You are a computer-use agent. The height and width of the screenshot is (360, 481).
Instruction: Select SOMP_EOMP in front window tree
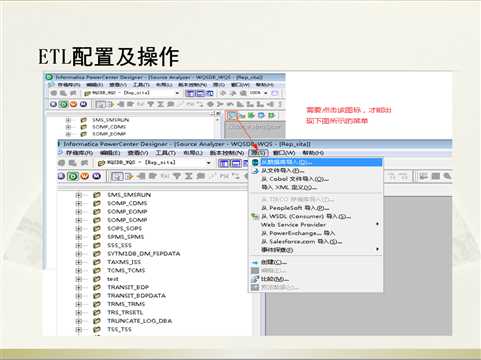pos(127,212)
